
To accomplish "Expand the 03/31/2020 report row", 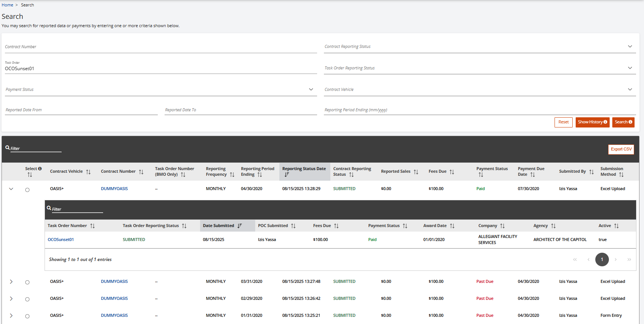I will point(11,282).
